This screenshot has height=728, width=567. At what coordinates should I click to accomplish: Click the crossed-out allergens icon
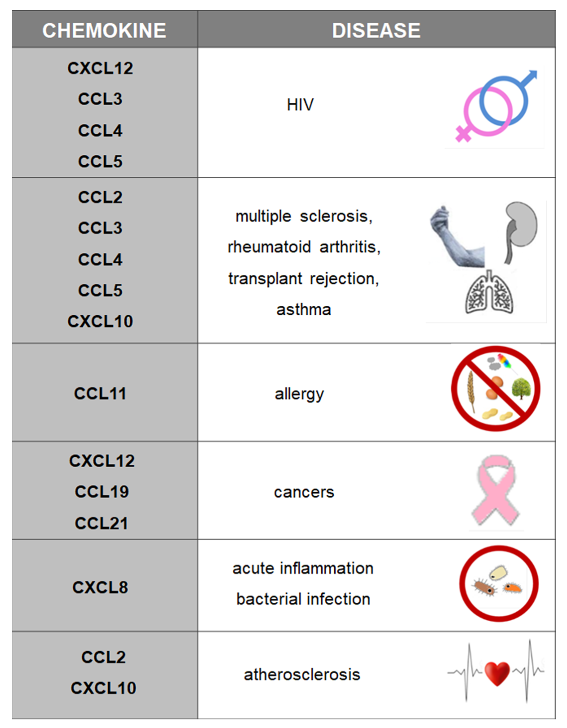(496, 389)
